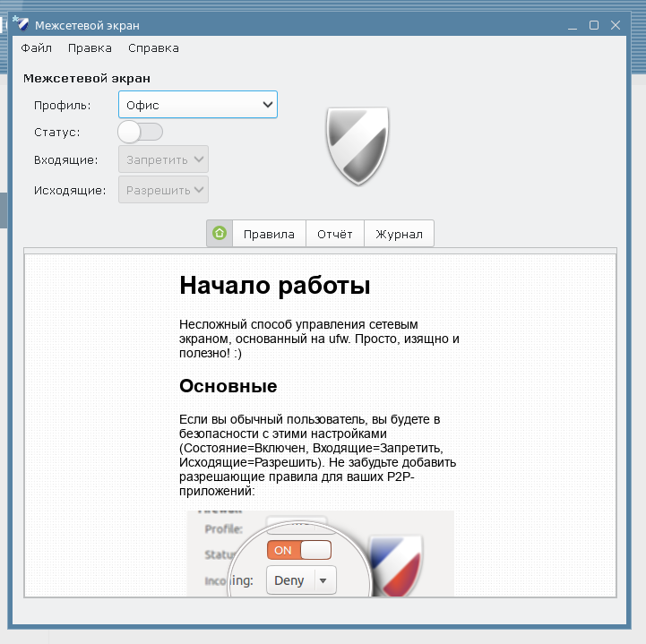Switch to the Правила tab
Viewport: 646px width, 644px height.
269,234
